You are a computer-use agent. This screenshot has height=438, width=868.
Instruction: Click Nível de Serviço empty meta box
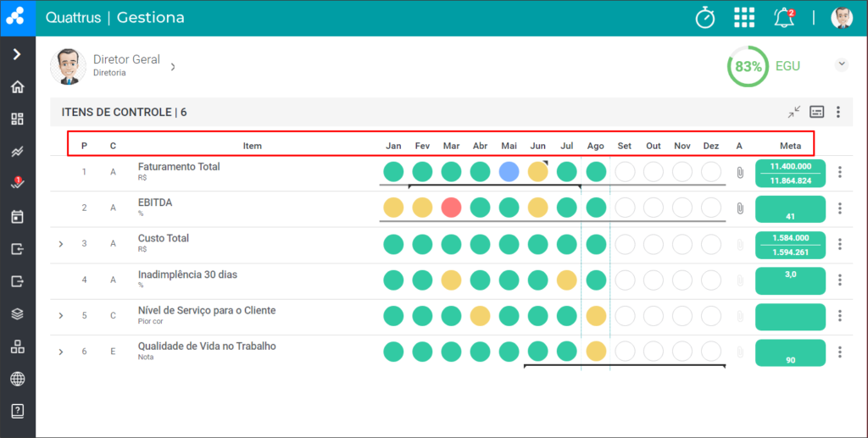click(x=791, y=317)
